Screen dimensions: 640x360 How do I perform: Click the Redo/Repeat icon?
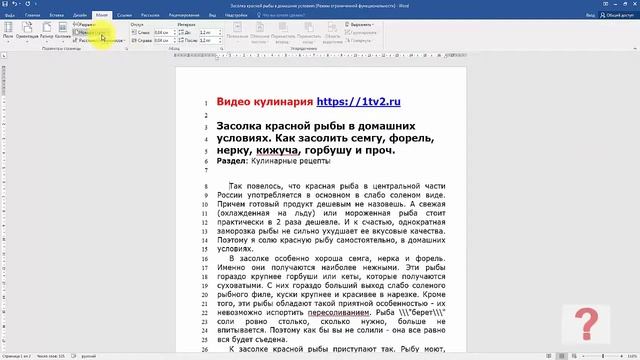point(28,4)
